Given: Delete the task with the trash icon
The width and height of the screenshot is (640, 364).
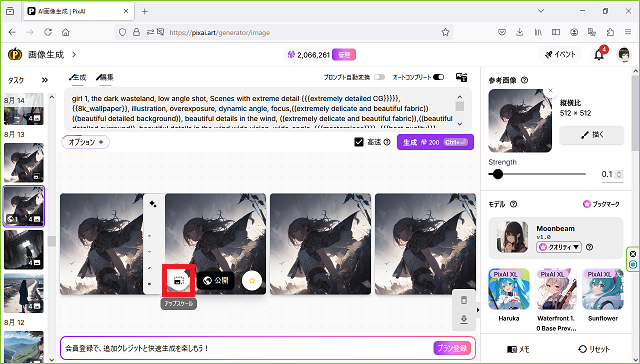Looking at the screenshot, I should click(464, 300).
